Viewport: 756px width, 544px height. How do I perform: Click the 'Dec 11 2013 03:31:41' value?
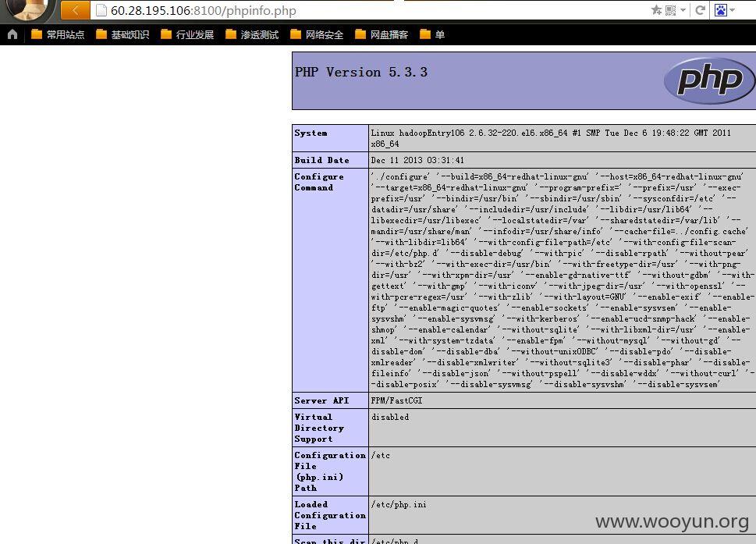pyautogui.click(x=417, y=160)
